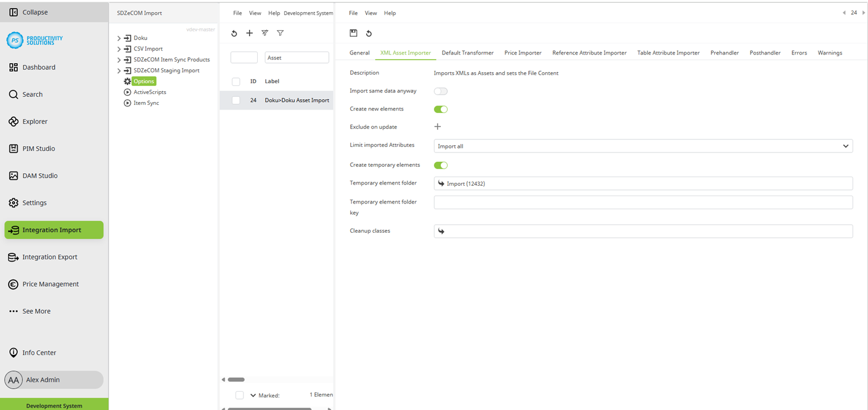Disable Create temporary elements
The image size is (868, 410).
[440, 165]
